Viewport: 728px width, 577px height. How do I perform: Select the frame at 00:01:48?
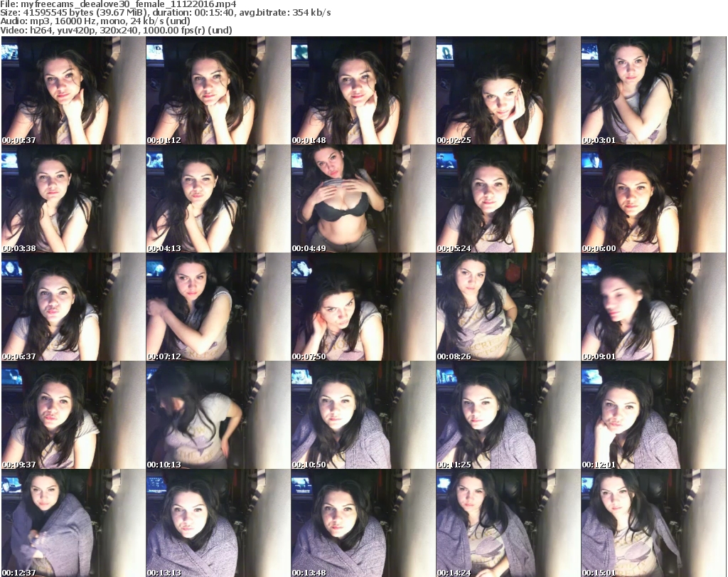pos(363,91)
